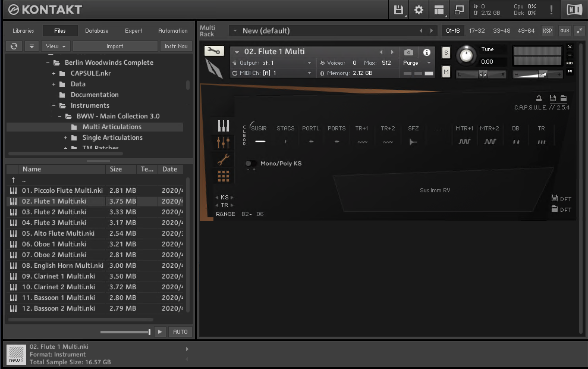
Task: Click the rack resize icon by aux
Action: tap(579, 31)
